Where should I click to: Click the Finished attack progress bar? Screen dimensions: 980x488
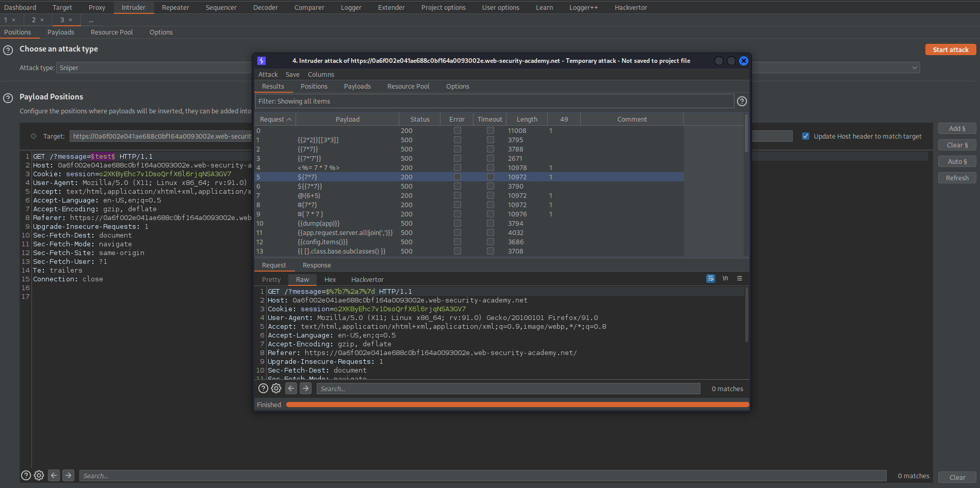tap(517, 405)
